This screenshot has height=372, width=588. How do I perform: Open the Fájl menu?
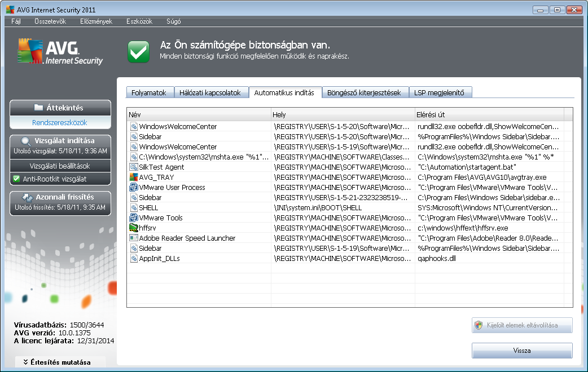[x=16, y=21]
